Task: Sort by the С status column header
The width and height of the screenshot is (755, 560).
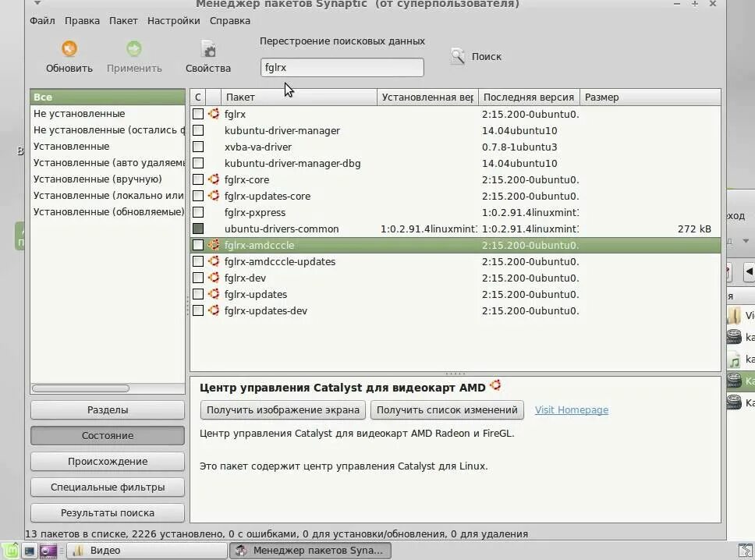Action: [198, 97]
